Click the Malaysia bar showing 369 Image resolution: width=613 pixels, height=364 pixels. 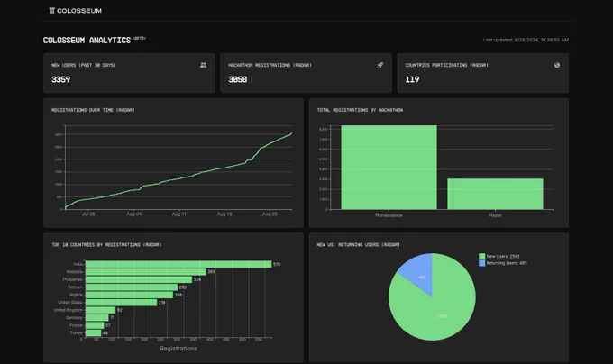(145, 272)
